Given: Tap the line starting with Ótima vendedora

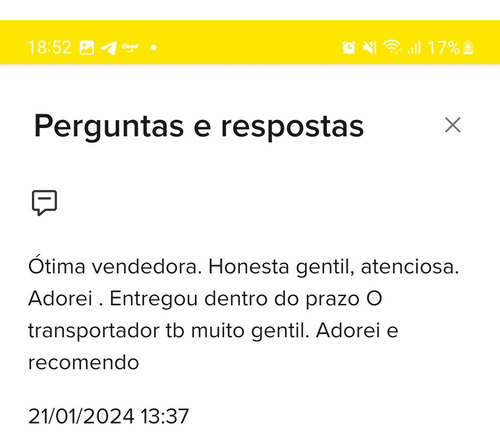Looking at the screenshot, I should [x=244, y=267].
